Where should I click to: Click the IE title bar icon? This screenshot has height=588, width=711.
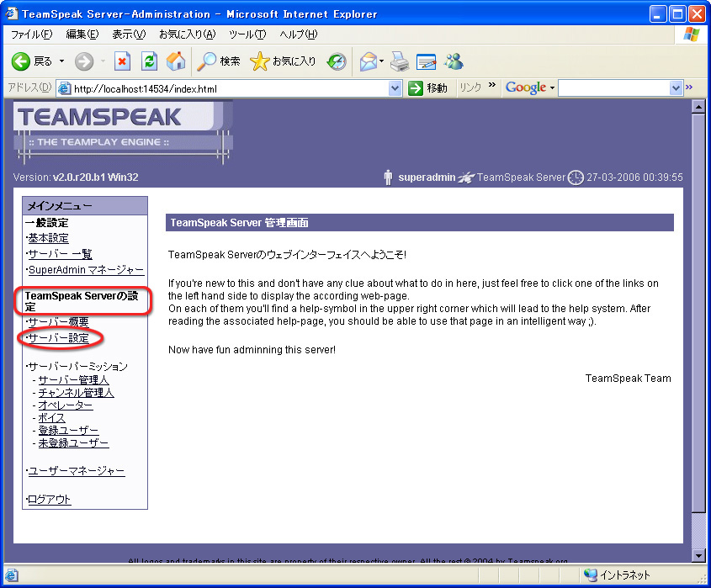[12, 13]
